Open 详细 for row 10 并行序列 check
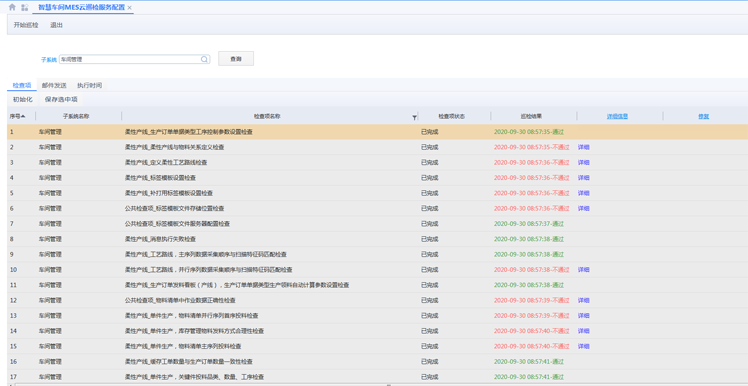The width and height of the screenshot is (748, 386). coord(583,270)
